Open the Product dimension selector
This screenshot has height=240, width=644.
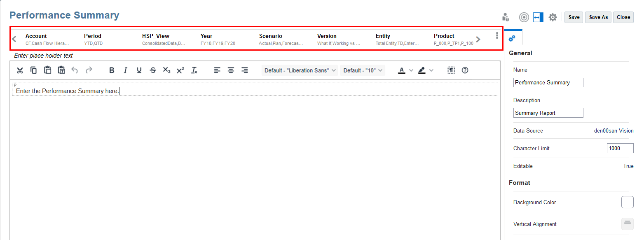pyautogui.click(x=454, y=39)
